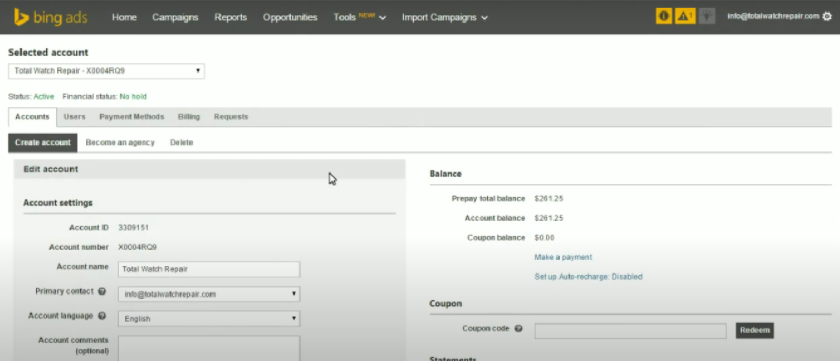Click the Primary contact help icon
This screenshot has height=361, width=840.
tap(102, 291)
